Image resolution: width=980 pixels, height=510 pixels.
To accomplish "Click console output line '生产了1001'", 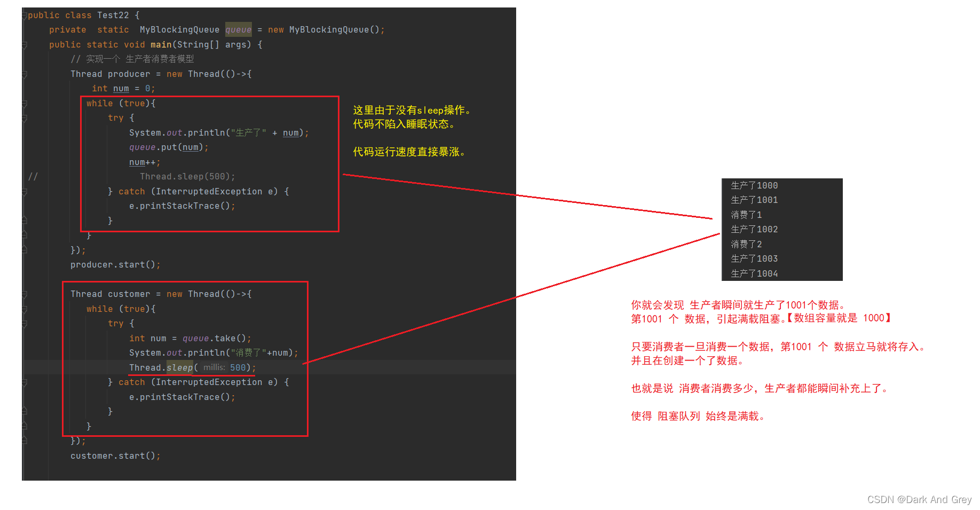I will [754, 200].
